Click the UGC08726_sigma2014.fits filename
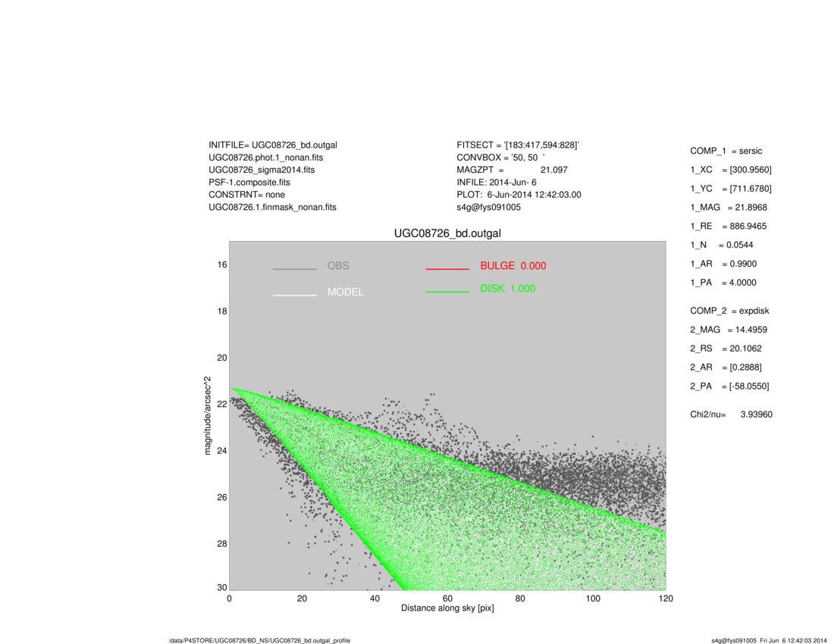Screen dimensions: 834x644 (262, 170)
